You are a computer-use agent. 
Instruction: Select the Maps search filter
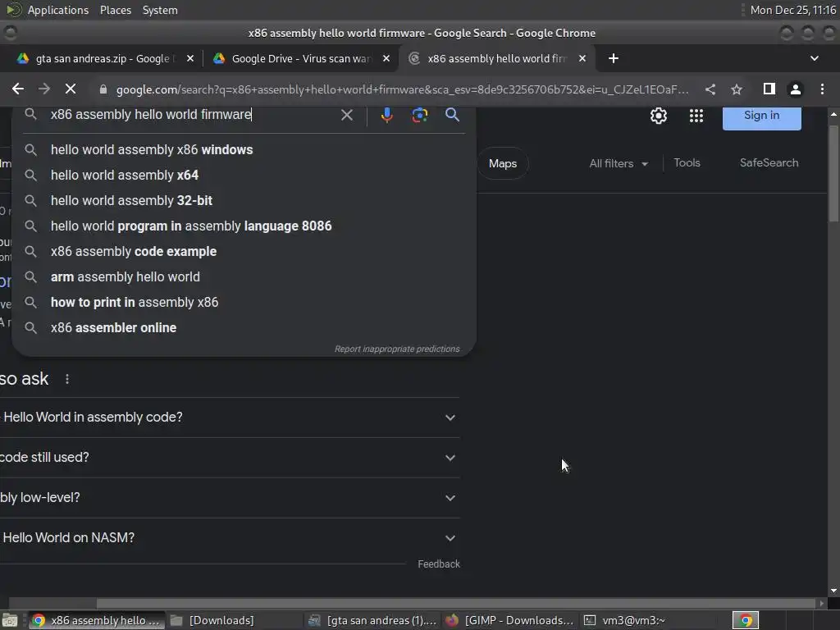[x=503, y=163]
